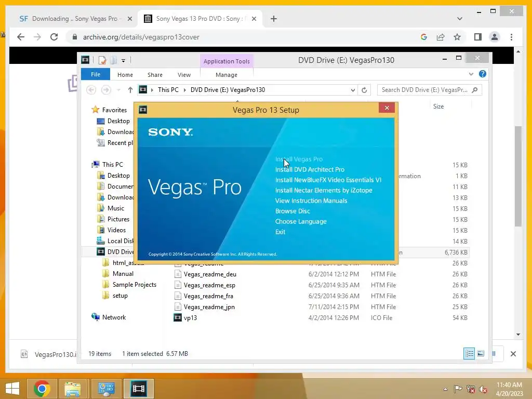
Task: Select Music folder in navigation pane
Action: (x=116, y=208)
